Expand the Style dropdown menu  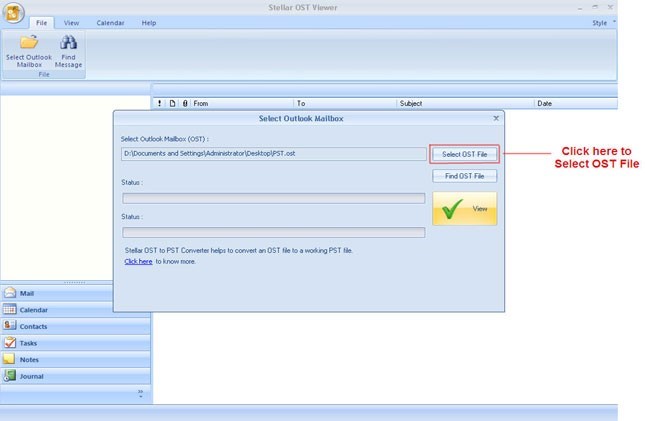click(604, 23)
